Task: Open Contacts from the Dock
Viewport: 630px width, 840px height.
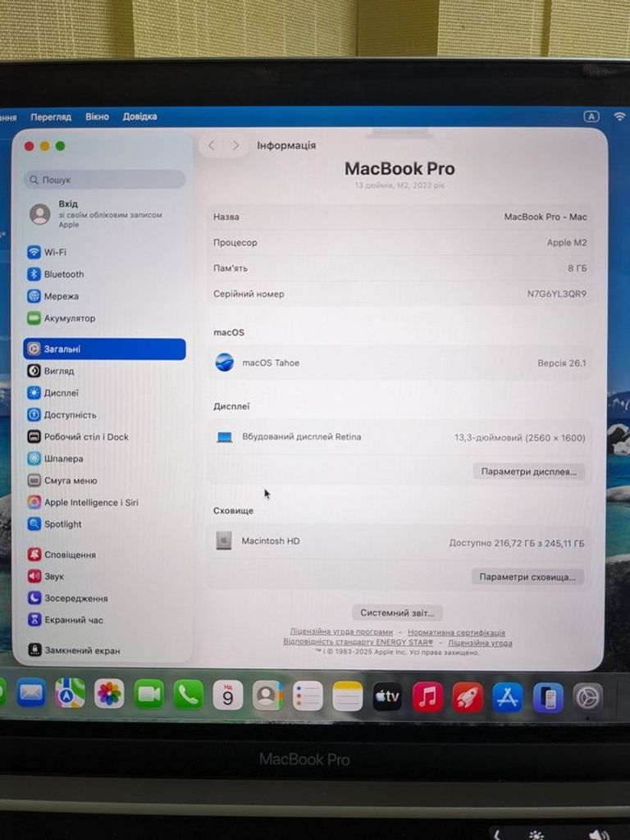Action: click(267, 696)
